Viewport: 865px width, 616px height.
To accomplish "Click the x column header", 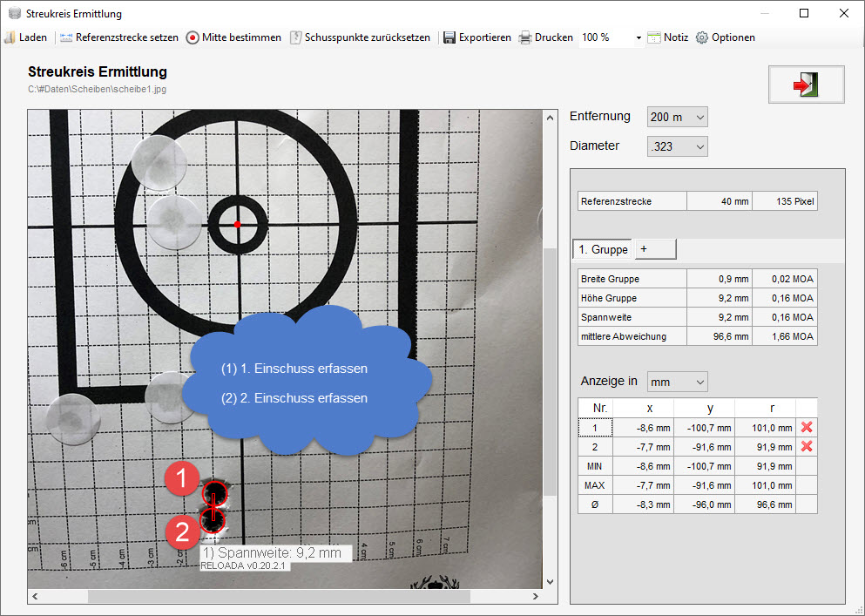I will click(x=643, y=408).
